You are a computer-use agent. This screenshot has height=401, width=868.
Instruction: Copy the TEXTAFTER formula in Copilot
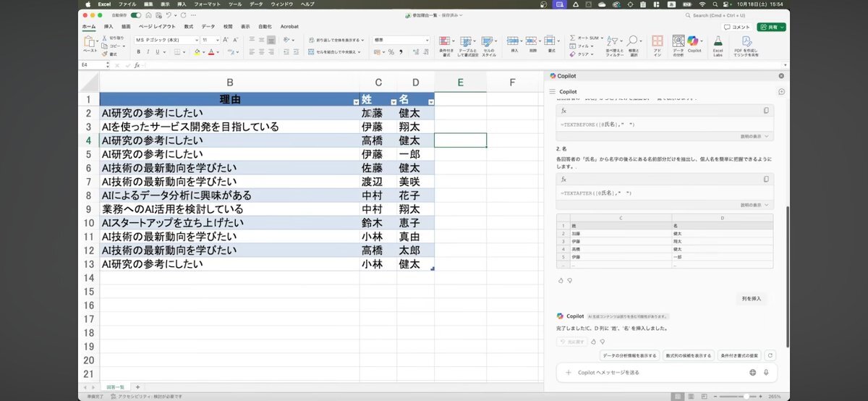(766, 179)
